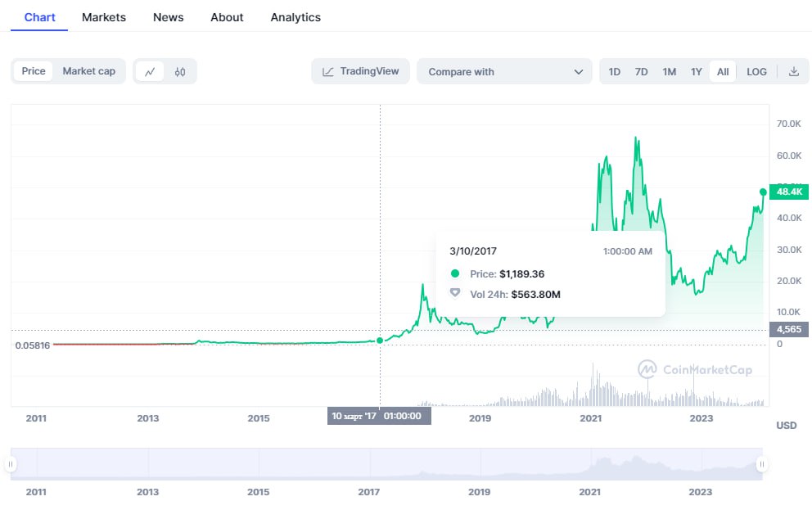Viewport: 812px width, 528px height.
Task: Open the Markets tab
Action: (104, 18)
